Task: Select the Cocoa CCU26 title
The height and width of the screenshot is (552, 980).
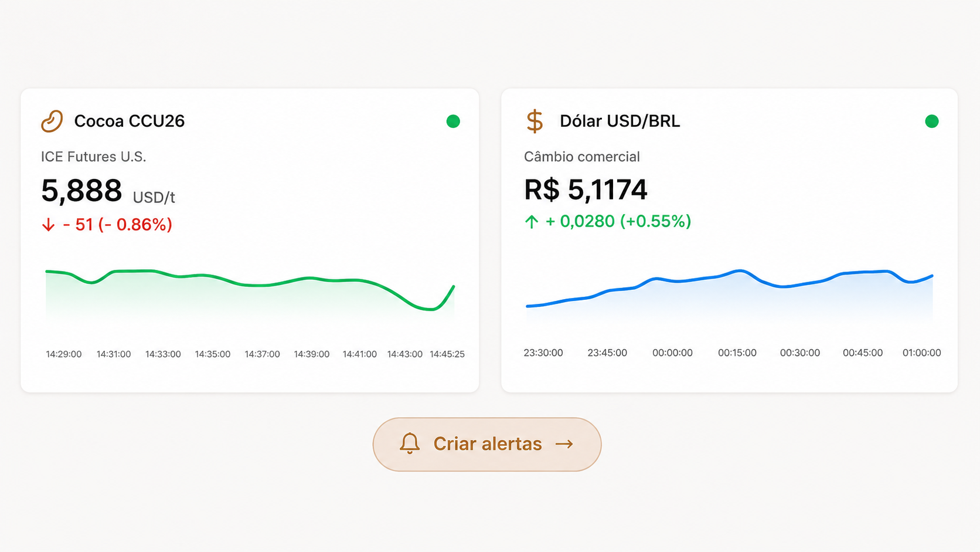Action: coord(130,121)
